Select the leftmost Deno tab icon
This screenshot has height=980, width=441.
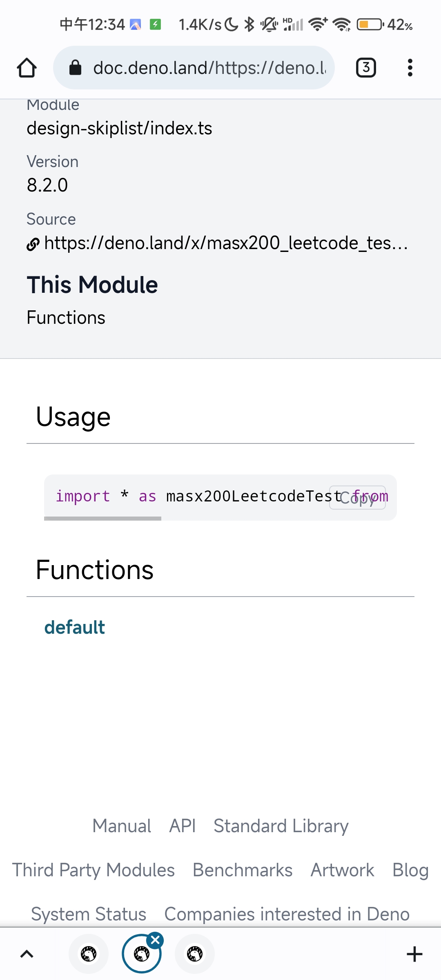(x=89, y=953)
